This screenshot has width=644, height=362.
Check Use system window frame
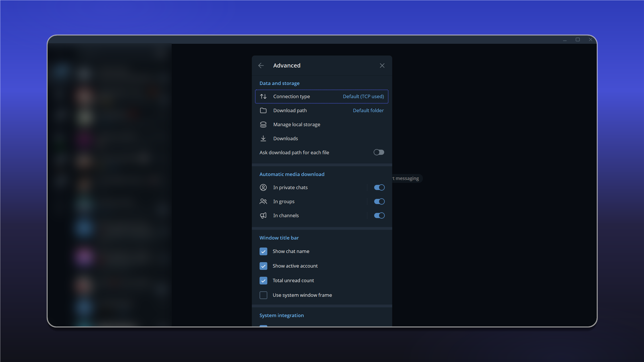[x=263, y=295]
